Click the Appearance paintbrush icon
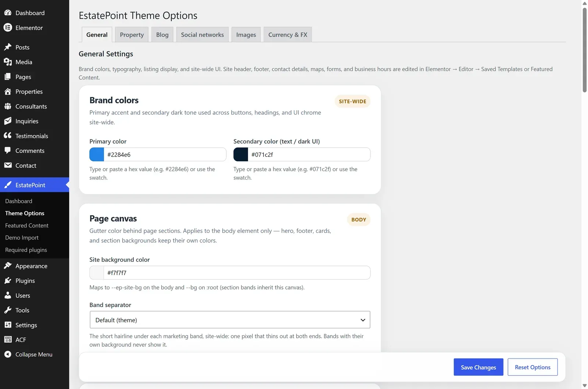 tap(8, 266)
